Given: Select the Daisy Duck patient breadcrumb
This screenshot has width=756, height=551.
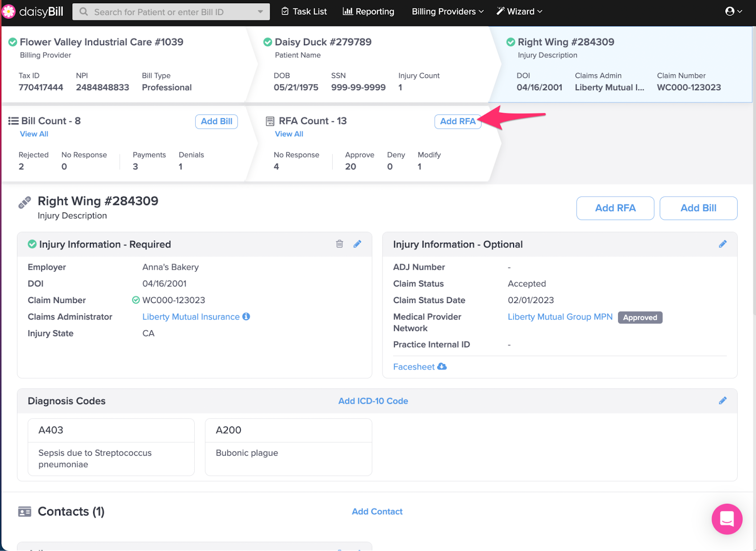Looking at the screenshot, I should pyautogui.click(x=323, y=42).
